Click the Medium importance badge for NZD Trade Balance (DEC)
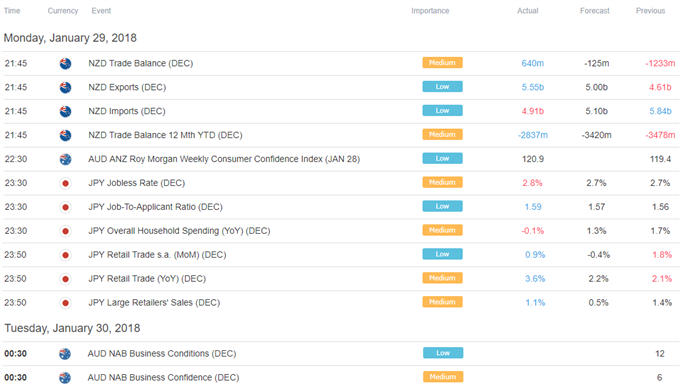This screenshot has height=391, width=680. 442,63
